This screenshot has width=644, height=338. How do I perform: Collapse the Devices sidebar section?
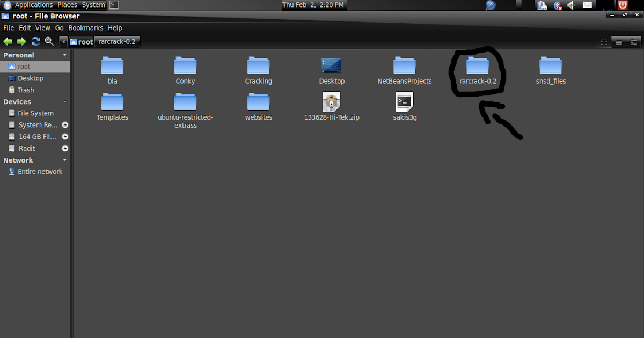coord(65,102)
